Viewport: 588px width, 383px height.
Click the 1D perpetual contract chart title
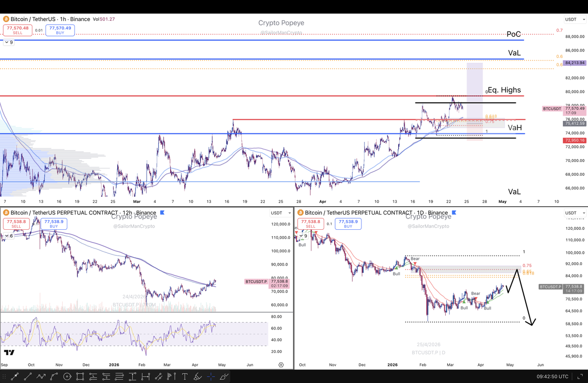coord(376,213)
